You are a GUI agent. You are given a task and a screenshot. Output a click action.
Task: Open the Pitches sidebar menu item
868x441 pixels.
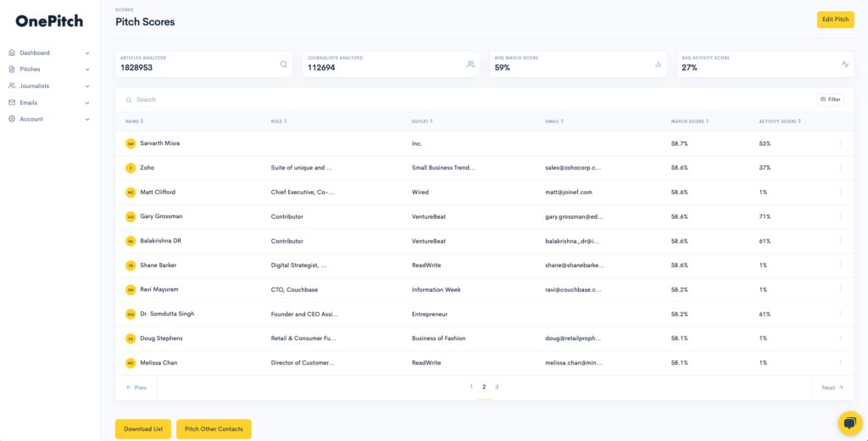[49, 70]
